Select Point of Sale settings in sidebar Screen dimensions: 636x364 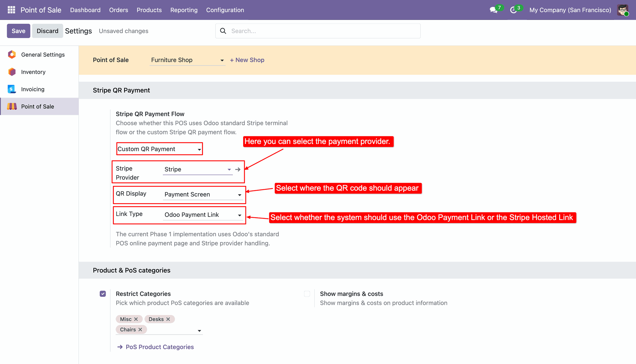39,106
